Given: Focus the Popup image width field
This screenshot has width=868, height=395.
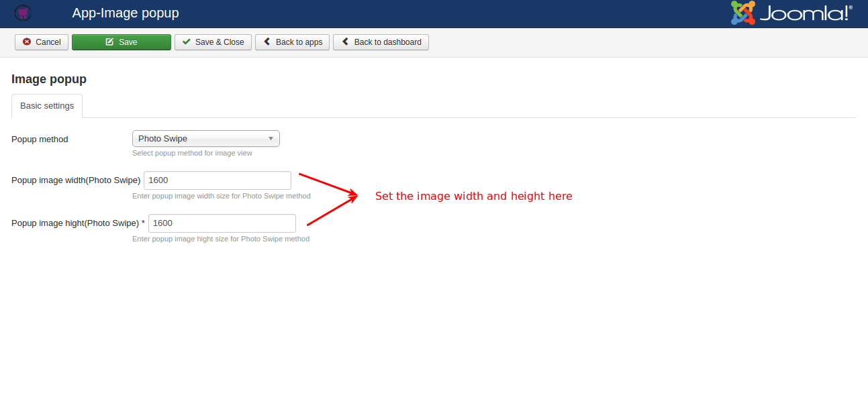Looking at the screenshot, I should pos(217,180).
